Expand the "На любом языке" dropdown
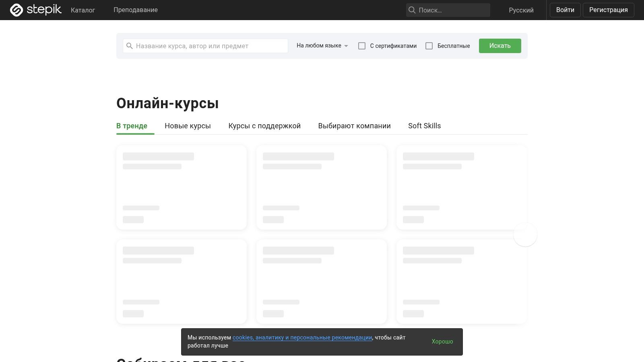Viewport: 644px width, 362px height. tap(322, 46)
